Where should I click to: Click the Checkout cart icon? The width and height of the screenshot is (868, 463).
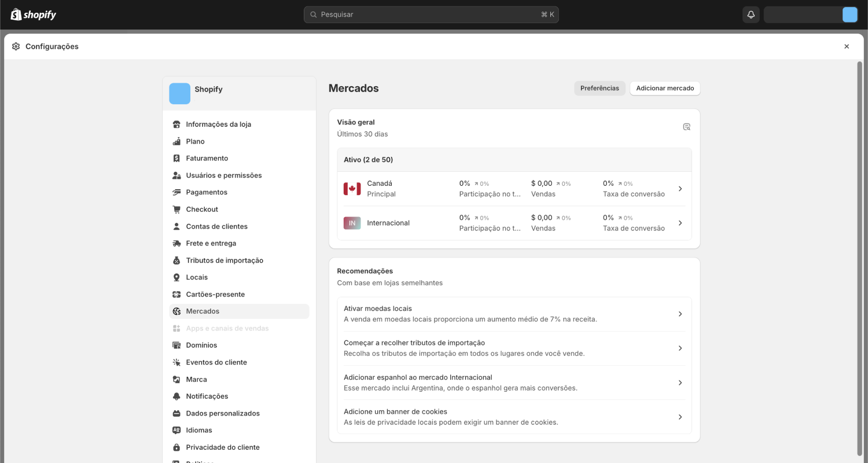pos(176,210)
